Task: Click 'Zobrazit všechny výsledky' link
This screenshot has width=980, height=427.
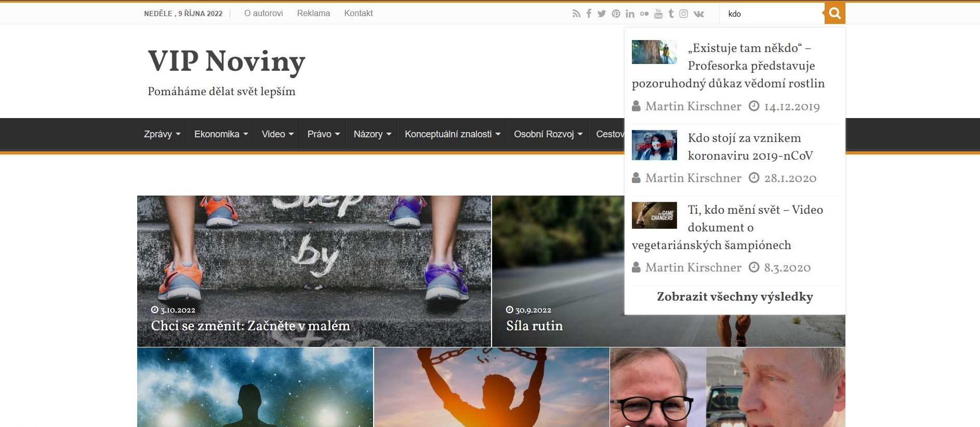Action: (x=735, y=297)
